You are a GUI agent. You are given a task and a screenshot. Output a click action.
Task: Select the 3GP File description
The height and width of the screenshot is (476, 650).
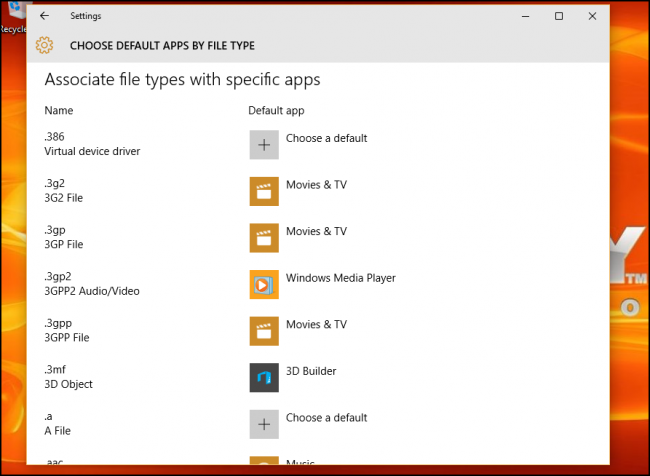63,244
